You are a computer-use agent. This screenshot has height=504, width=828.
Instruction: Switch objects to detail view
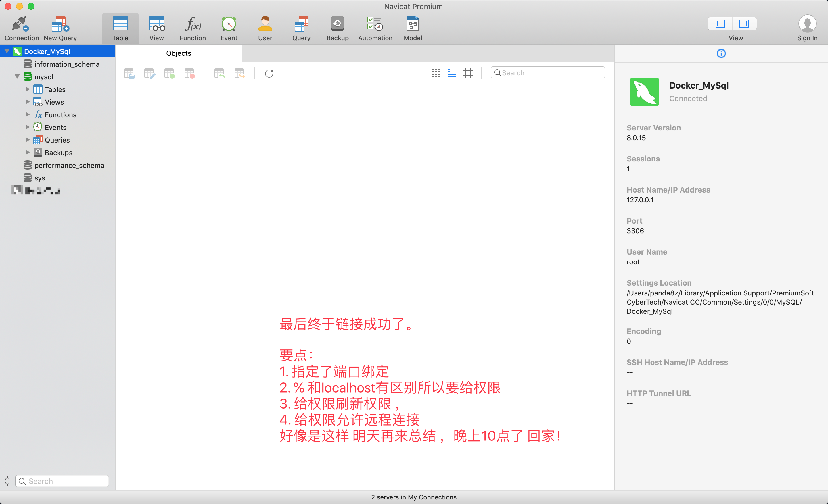click(x=468, y=73)
